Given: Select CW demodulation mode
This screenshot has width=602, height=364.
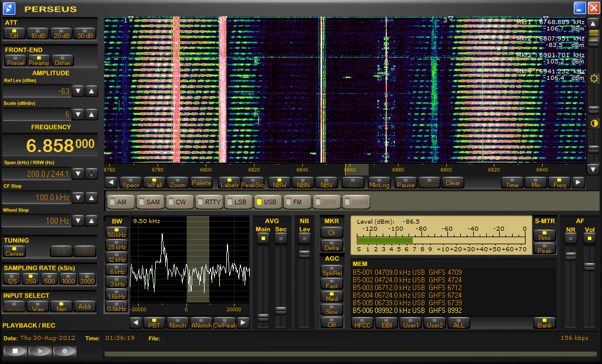Looking at the screenshot, I should [179, 202].
